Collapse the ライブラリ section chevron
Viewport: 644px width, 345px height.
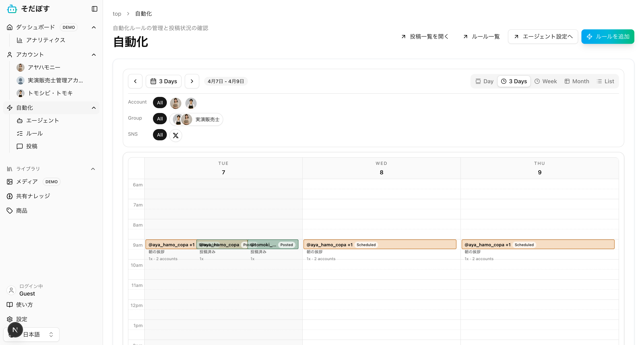coord(93,169)
